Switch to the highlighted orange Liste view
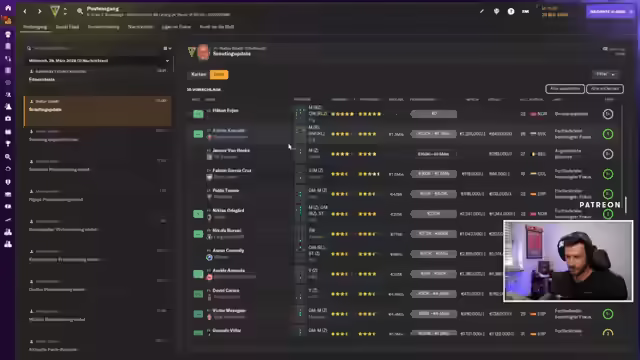640x360 pixels. coord(219,74)
